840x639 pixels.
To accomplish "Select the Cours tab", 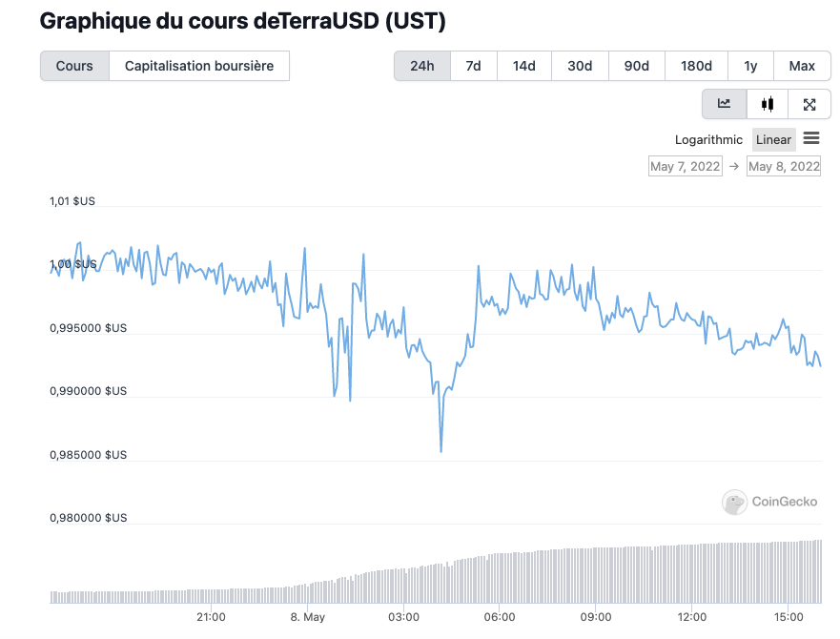I will coord(74,66).
